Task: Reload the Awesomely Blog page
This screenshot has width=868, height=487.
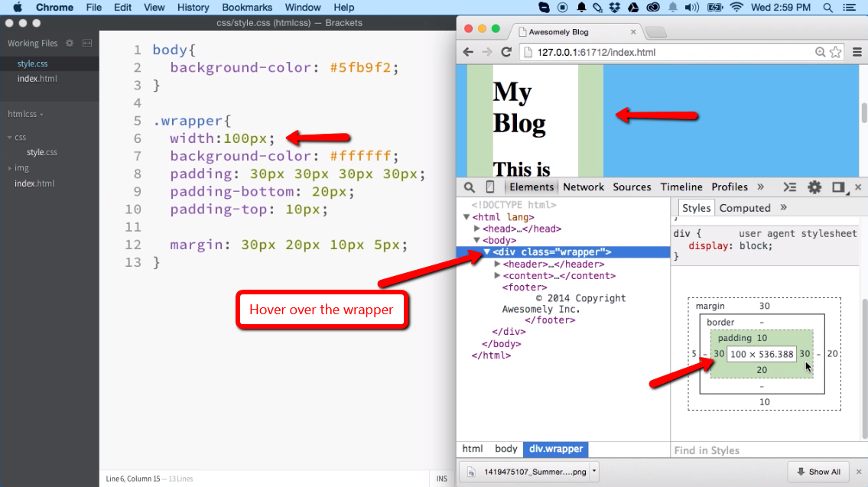Action: [507, 51]
